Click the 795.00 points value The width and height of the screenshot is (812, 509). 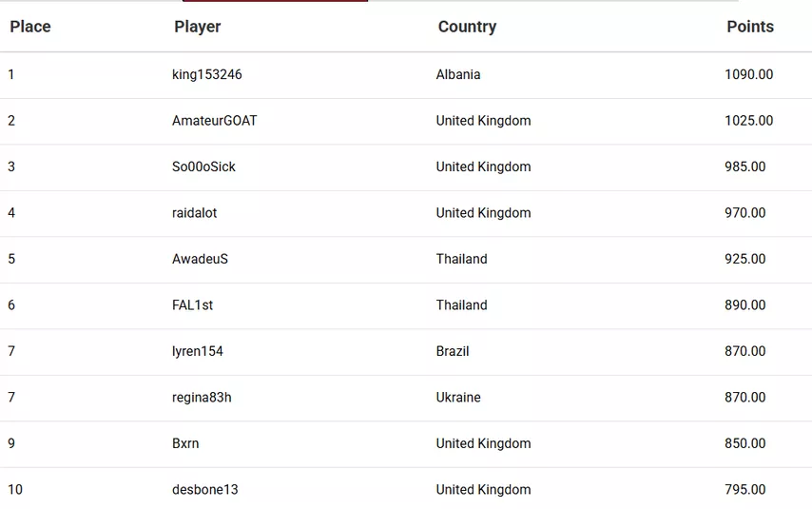(745, 490)
